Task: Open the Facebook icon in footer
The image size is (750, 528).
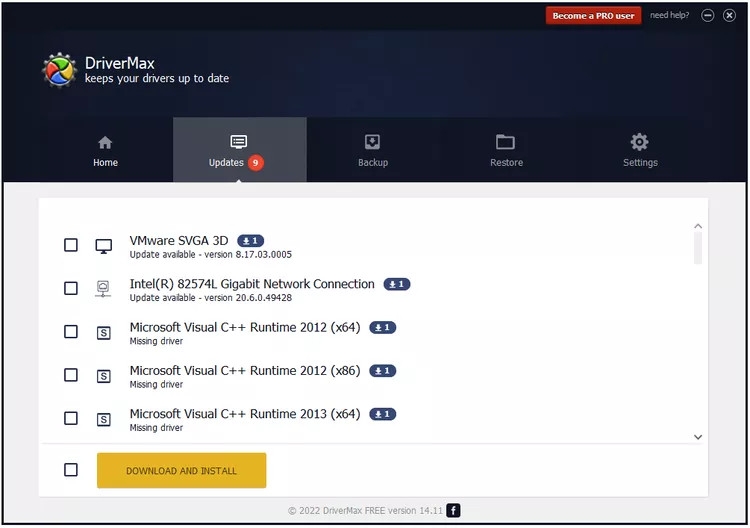Action: pyautogui.click(x=453, y=510)
